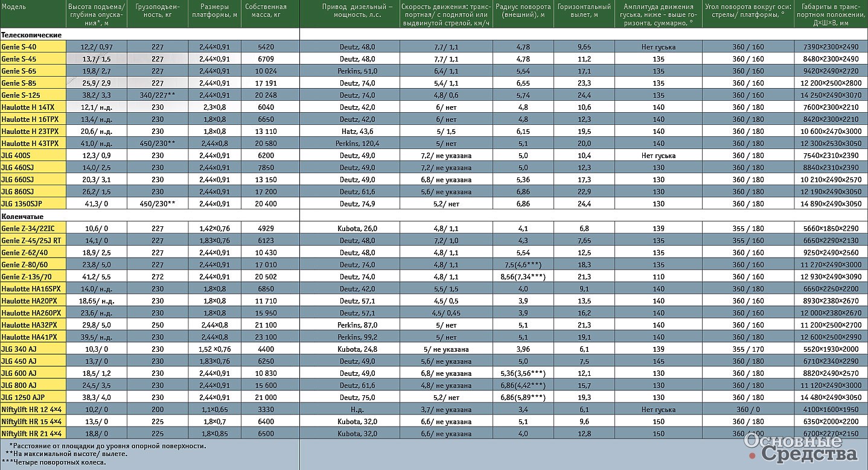This screenshot has height=470, width=868.
Task: Click the 'Размеры платформы, м' header
Action: click(x=214, y=11)
